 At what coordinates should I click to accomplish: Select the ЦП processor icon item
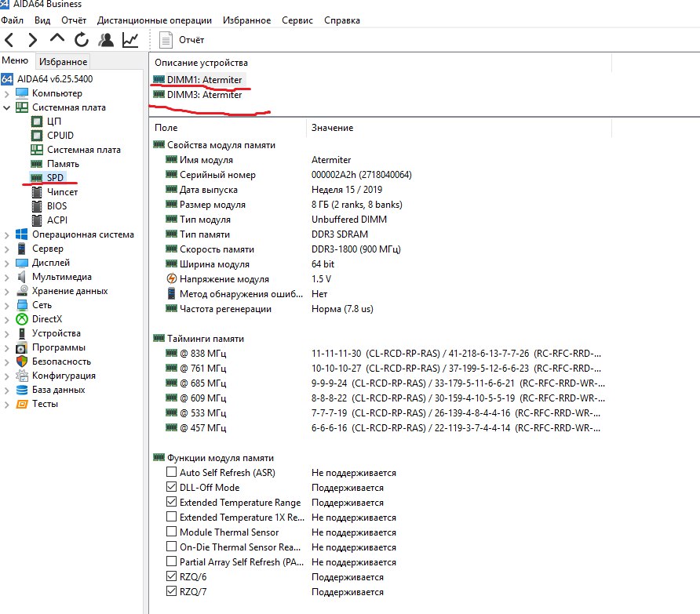click(x=37, y=122)
